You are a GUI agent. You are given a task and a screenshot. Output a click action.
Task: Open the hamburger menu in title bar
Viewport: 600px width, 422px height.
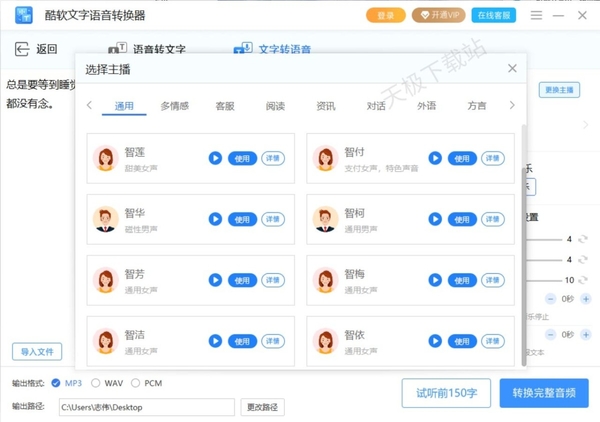click(x=538, y=15)
